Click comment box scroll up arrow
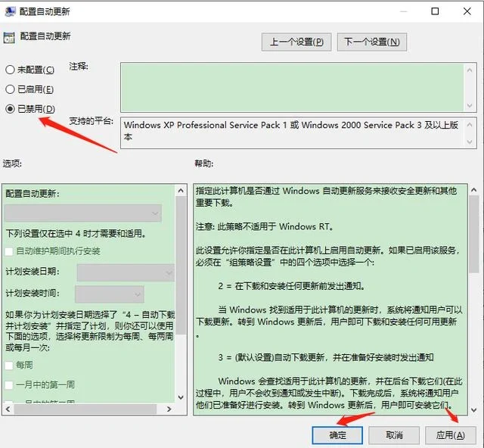The width and height of the screenshot is (484, 448). click(x=470, y=70)
